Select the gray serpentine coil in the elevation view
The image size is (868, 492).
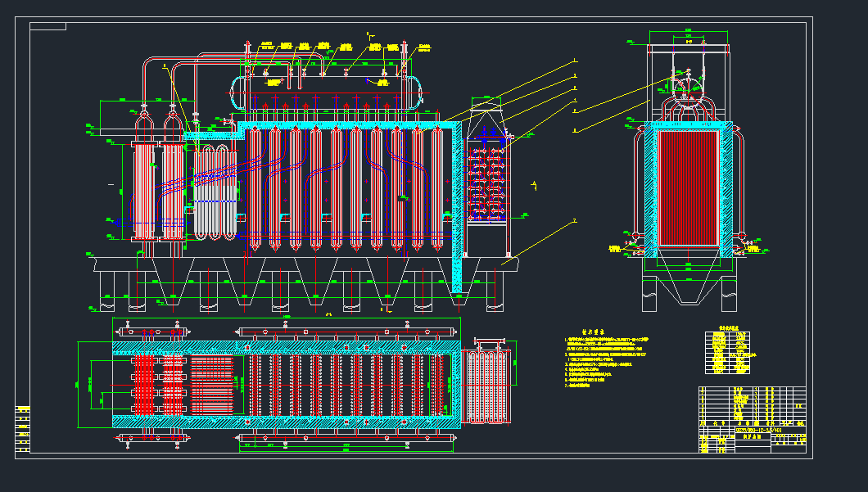point(215,192)
